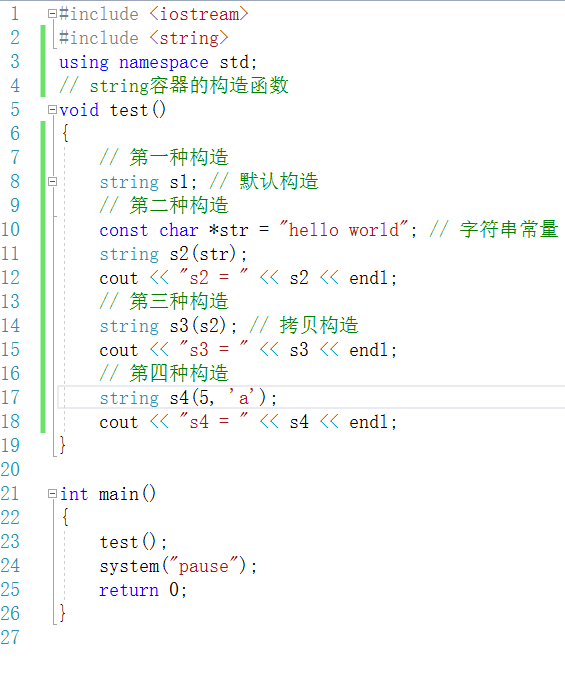This screenshot has width=565, height=679.
Task: Click the cout line printing "s3 = "
Action: point(248,349)
